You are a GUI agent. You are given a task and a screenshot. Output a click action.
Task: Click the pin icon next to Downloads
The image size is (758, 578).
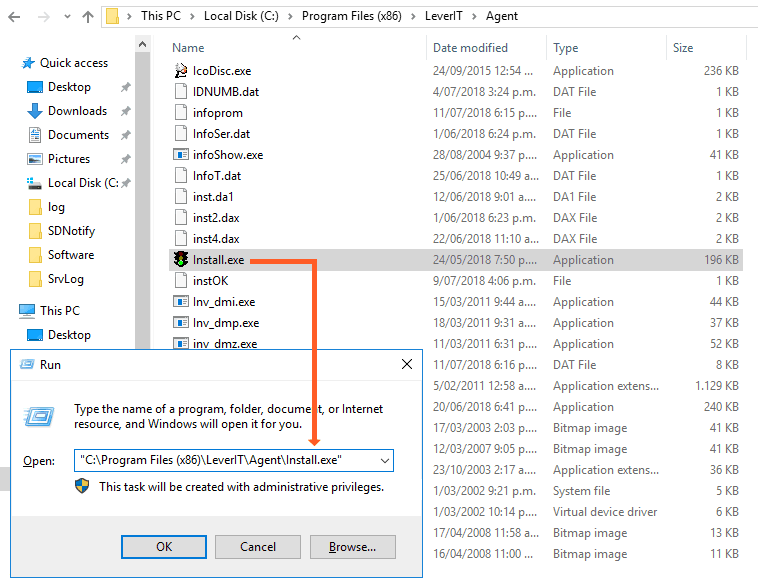pos(126,111)
